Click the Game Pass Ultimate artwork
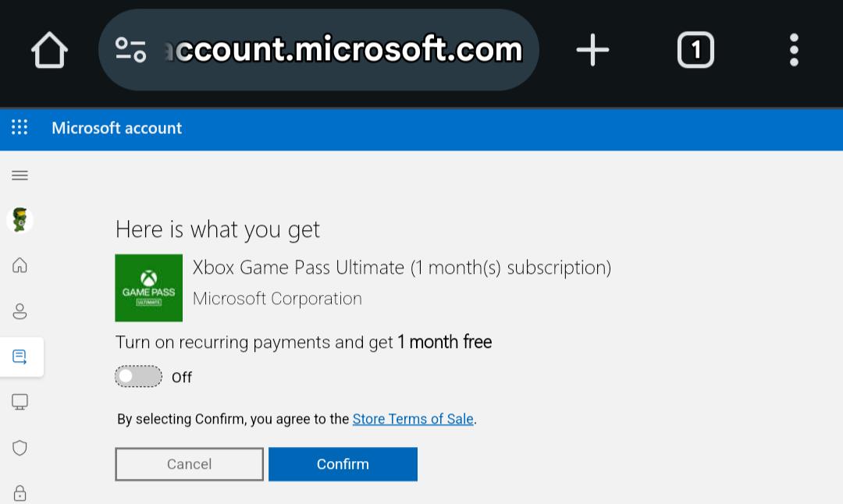Viewport: 843px width, 504px height. click(x=148, y=288)
